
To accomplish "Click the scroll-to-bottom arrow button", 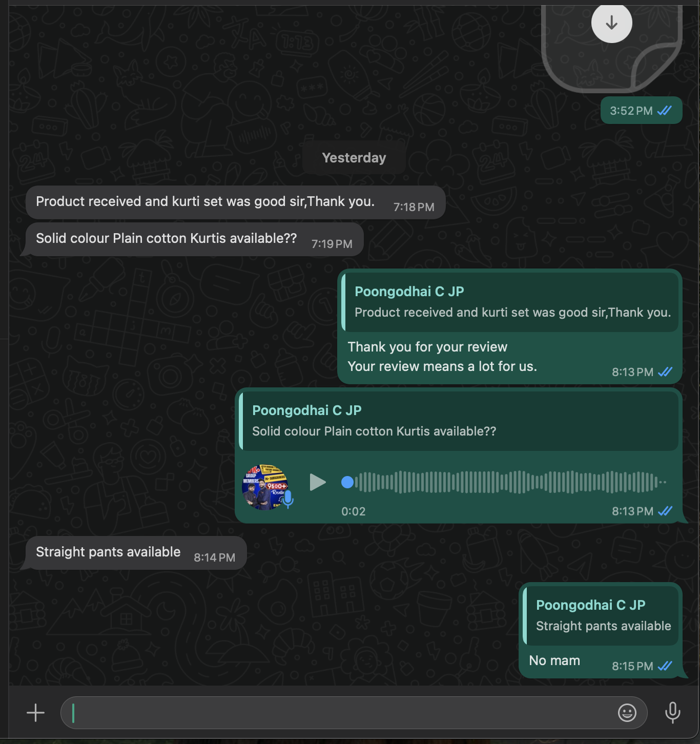I will (x=611, y=23).
